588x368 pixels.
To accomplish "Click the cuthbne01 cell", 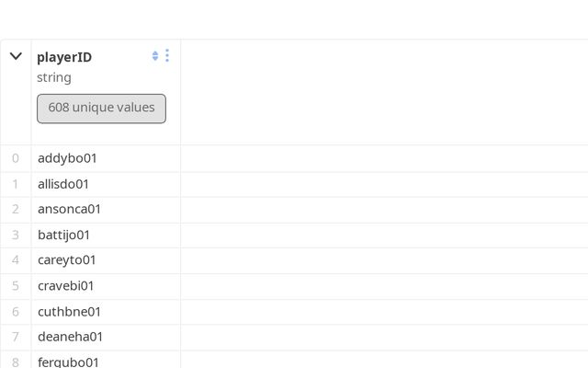I will tap(69, 312).
